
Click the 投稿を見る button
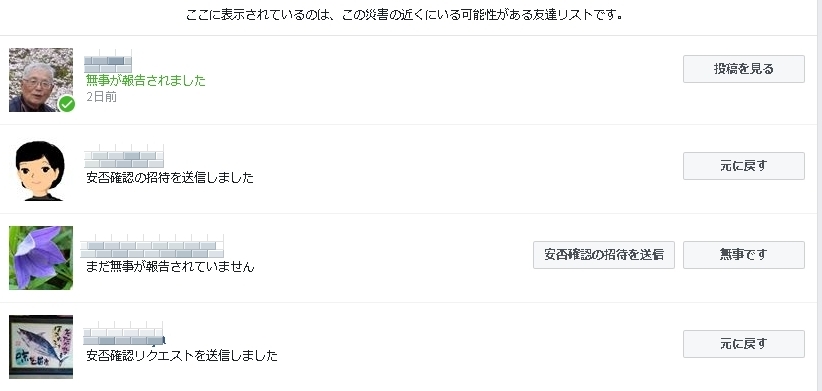pos(743,69)
